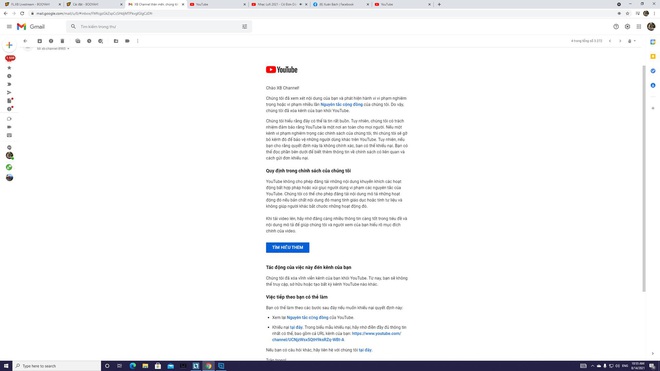Open the Inbox with red unread badge
The image size is (660, 371).
(x=10, y=58)
